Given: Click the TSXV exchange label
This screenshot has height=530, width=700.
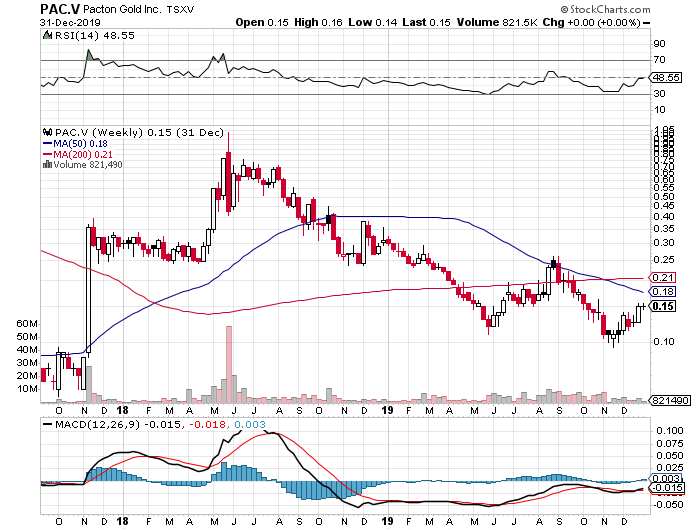Looking at the screenshot, I should 180,9.
